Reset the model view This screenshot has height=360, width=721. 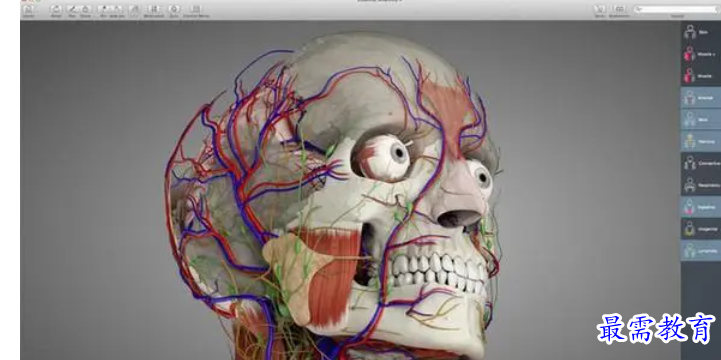[x=56, y=10]
